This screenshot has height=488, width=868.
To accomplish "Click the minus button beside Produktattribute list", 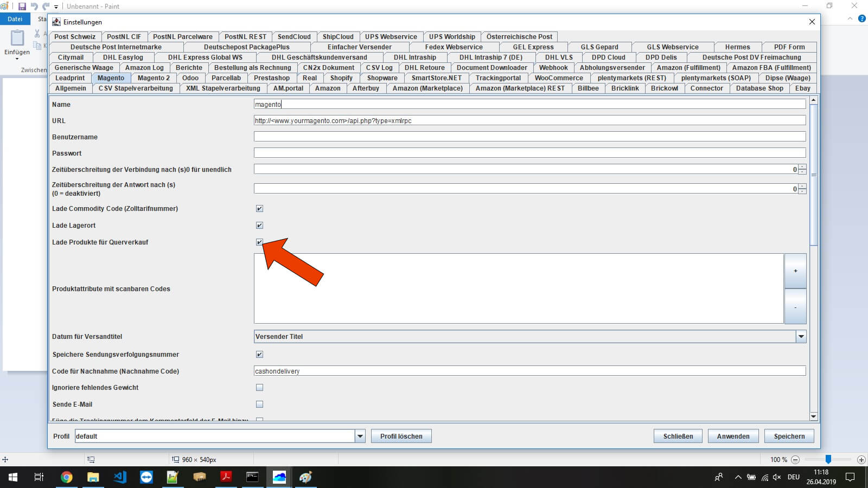I will coord(795,307).
